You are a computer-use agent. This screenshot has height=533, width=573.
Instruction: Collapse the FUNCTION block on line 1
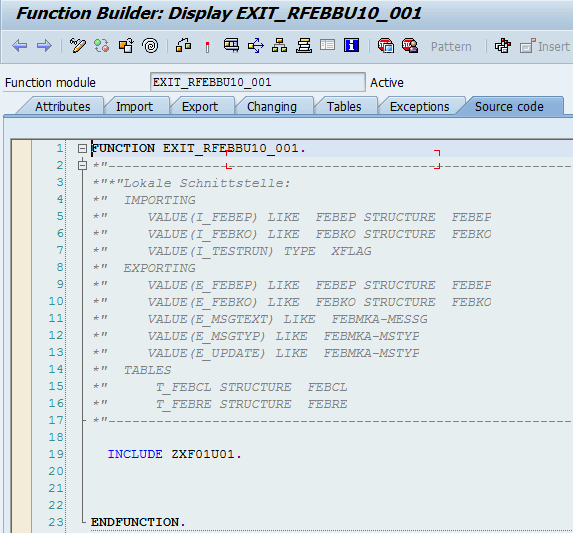click(82, 148)
